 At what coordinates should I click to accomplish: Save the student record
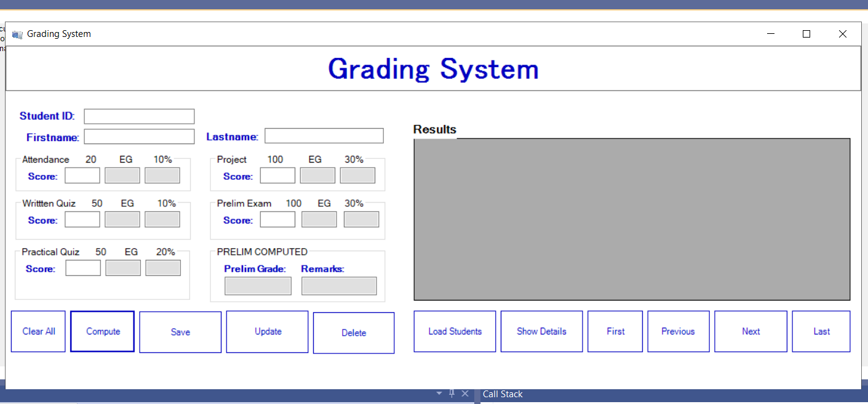click(180, 332)
